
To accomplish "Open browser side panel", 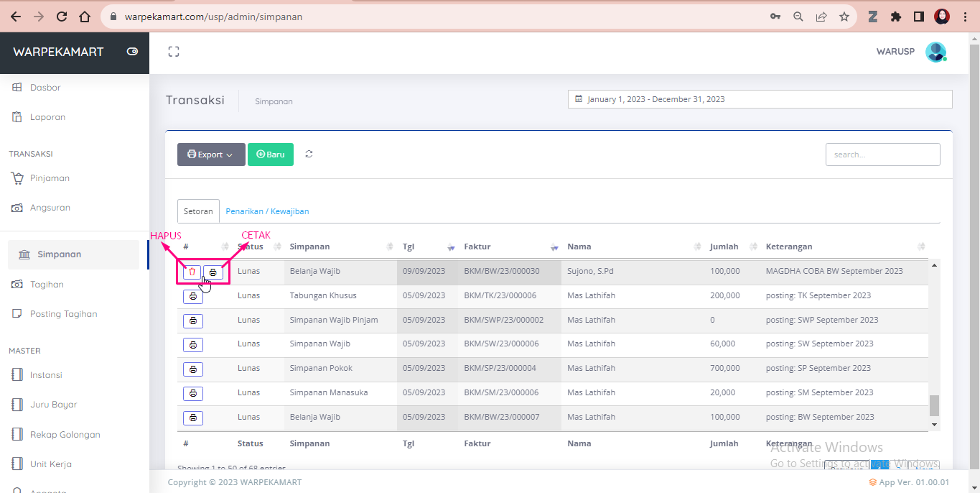I will (x=918, y=17).
